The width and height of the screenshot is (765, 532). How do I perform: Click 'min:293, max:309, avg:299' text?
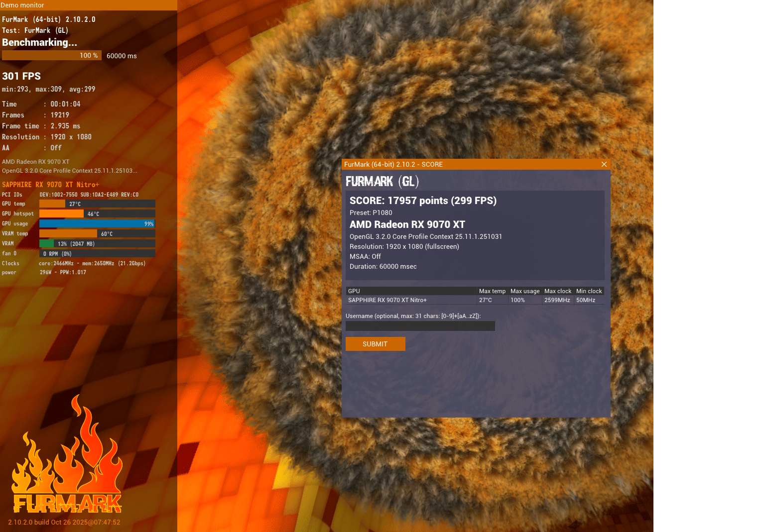48,89
